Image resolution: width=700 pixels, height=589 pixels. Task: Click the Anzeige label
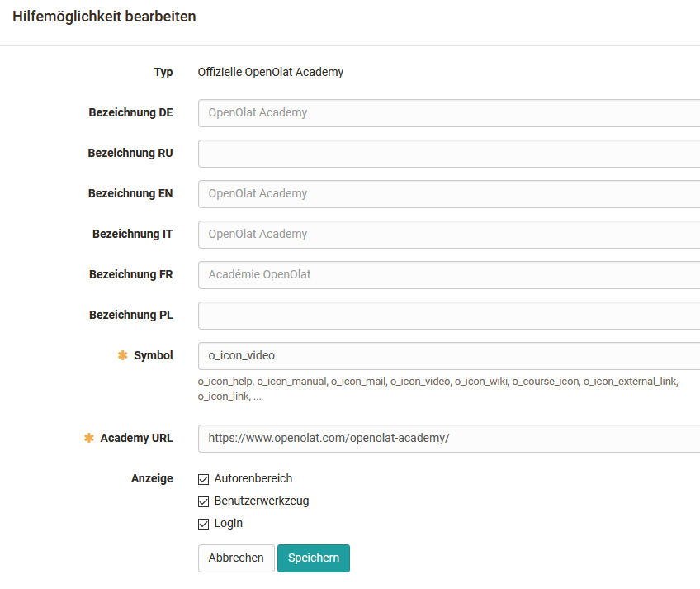(152, 479)
